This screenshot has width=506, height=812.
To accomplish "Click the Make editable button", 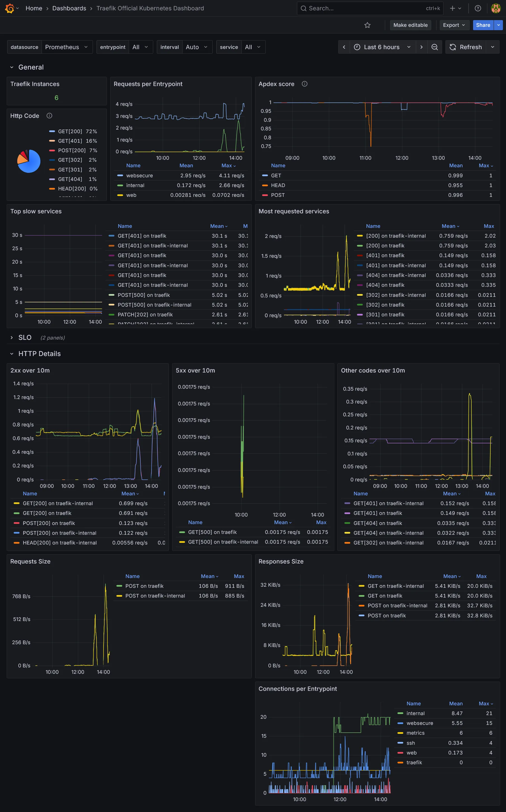I will point(410,25).
